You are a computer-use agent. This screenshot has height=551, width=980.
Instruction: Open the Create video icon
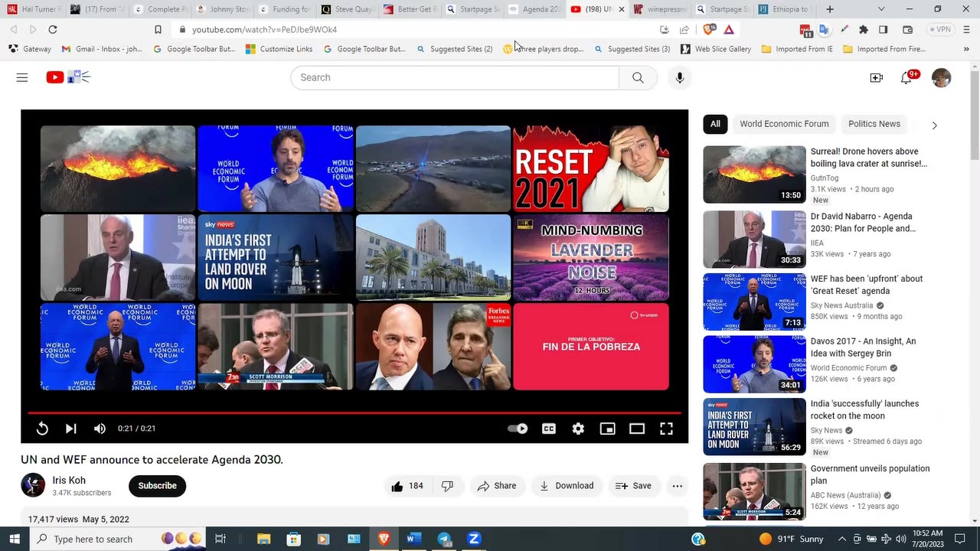click(x=877, y=77)
